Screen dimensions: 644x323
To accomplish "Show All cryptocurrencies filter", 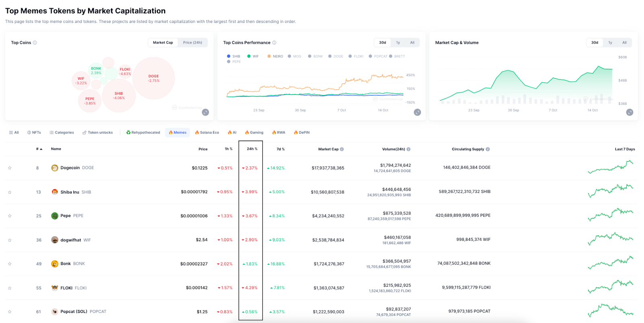I will pyautogui.click(x=14, y=133).
